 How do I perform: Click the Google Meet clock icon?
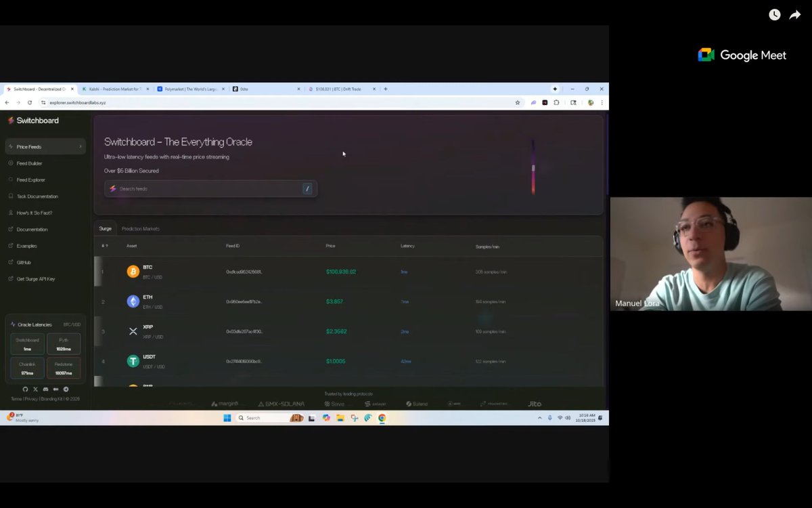775,15
